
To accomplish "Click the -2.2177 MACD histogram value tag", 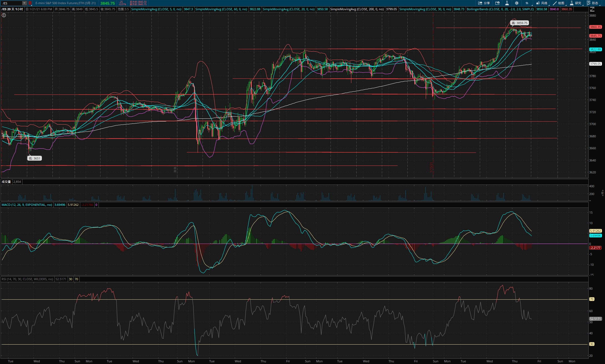I will click(595, 248).
